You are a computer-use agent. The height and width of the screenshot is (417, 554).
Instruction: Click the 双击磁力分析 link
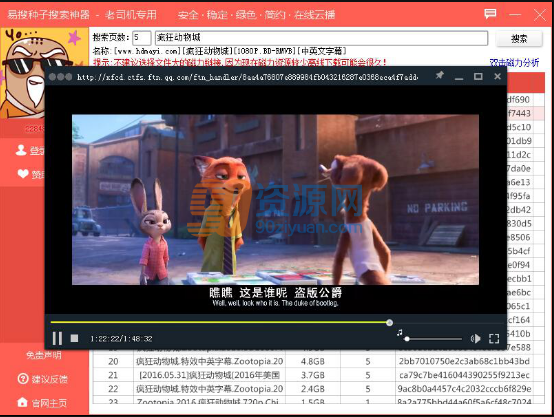514,63
